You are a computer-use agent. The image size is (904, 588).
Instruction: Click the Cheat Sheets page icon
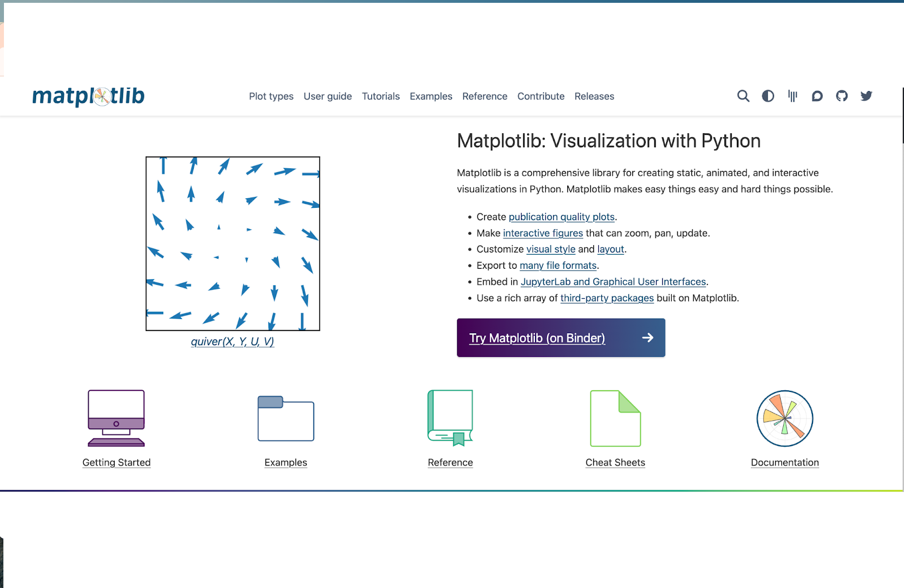[x=615, y=418]
